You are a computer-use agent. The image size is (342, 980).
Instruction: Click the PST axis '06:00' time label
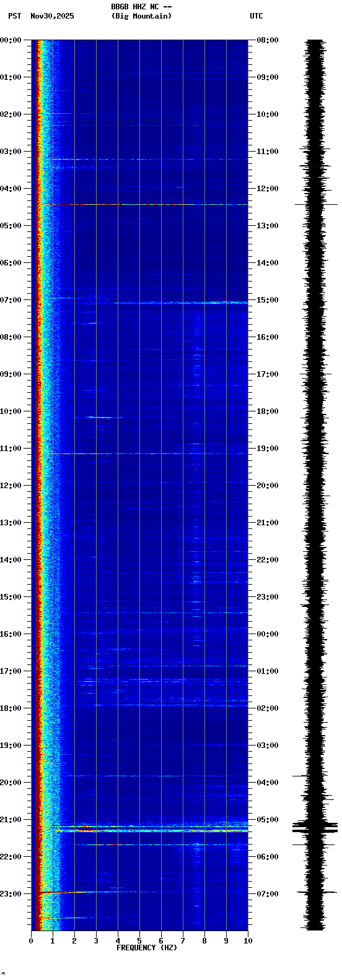click(11, 263)
